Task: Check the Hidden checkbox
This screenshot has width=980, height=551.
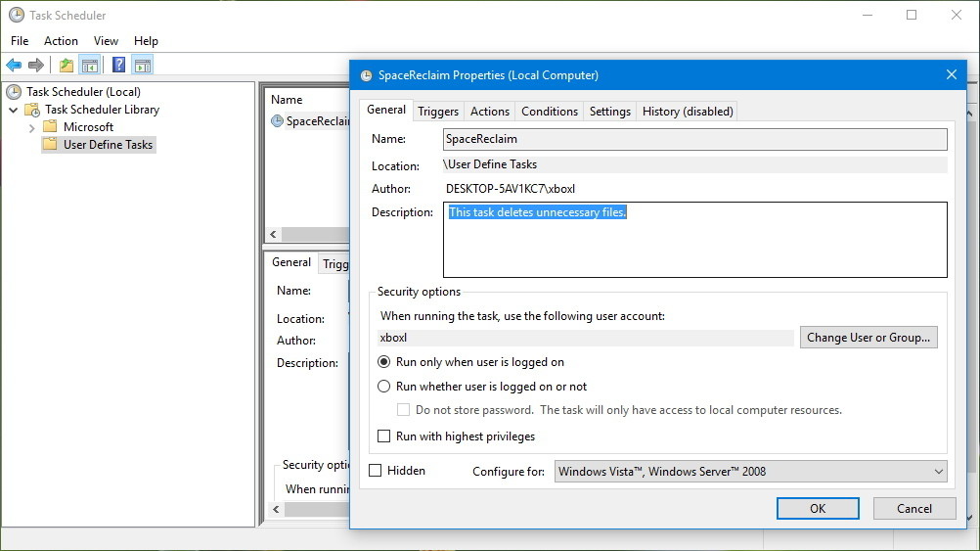Action: (375, 471)
